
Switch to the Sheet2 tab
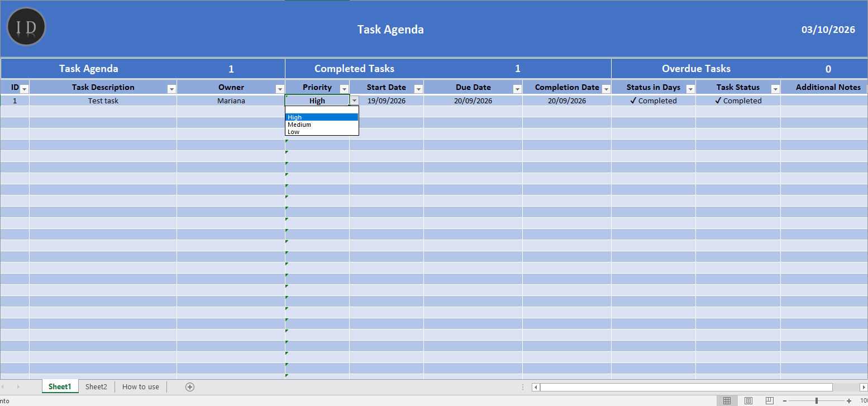[x=96, y=386]
